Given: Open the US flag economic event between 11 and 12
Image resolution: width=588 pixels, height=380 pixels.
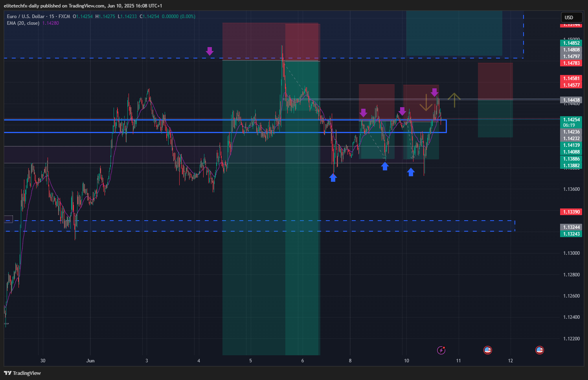Looking at the screenshot, I should click(487, 350).
